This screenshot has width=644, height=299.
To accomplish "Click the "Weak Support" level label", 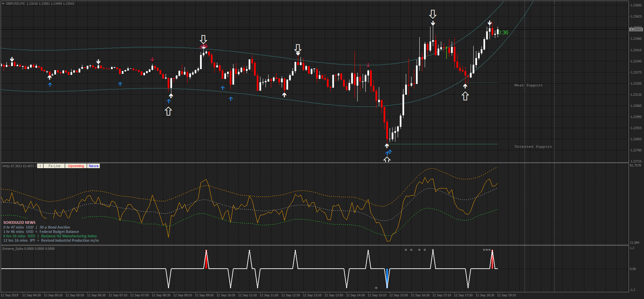I will point(528,85).
